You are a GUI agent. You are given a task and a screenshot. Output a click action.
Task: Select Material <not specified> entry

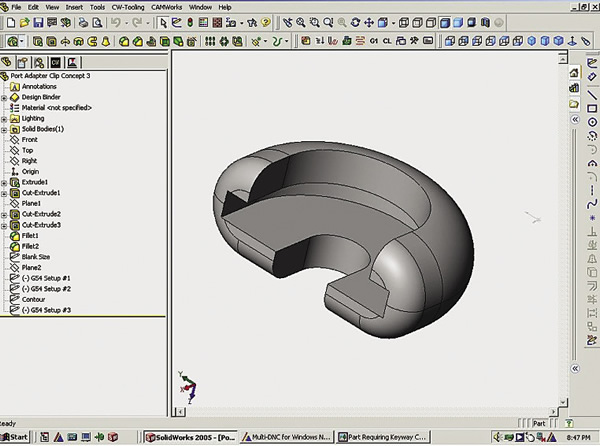(x=57, y=108)
